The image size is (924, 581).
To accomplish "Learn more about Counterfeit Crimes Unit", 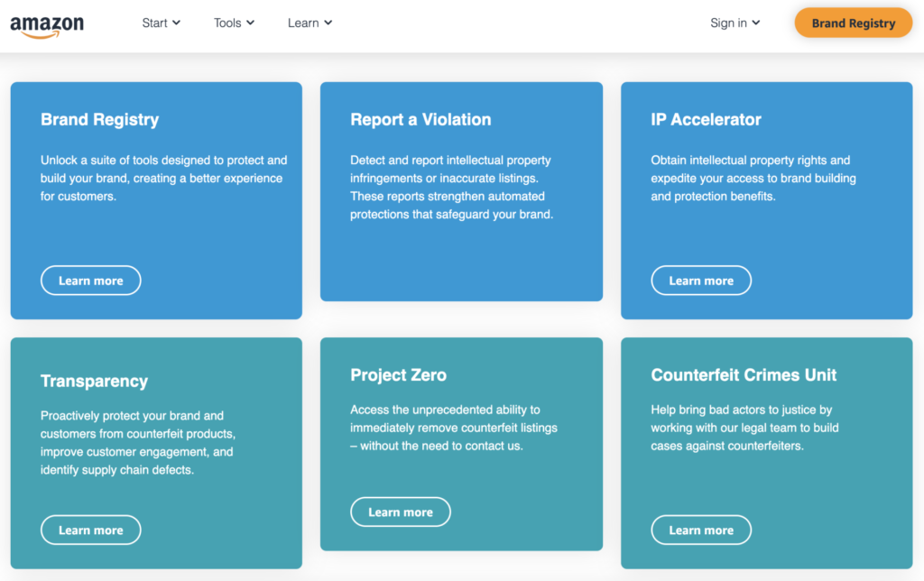I will click(x=701, y=530).
